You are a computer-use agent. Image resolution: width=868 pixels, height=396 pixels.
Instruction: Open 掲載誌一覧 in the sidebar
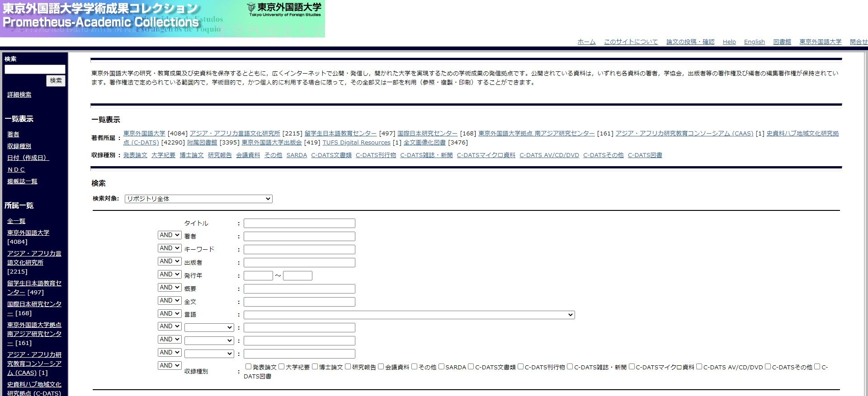(22, 182)
